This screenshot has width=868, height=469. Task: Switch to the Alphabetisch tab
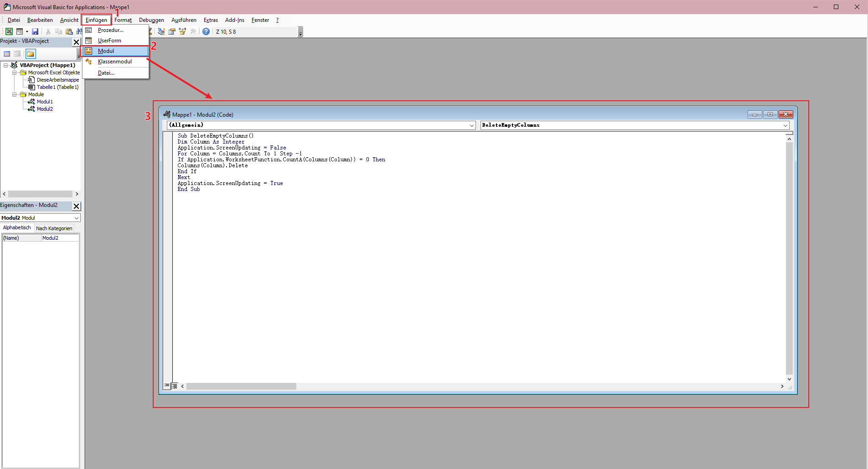click(17, 228)
